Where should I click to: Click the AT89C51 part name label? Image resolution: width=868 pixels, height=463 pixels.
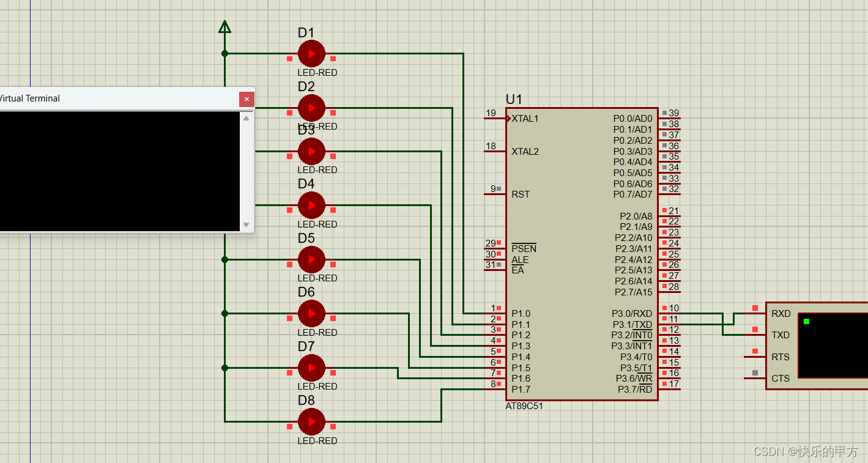coord(524,406)
